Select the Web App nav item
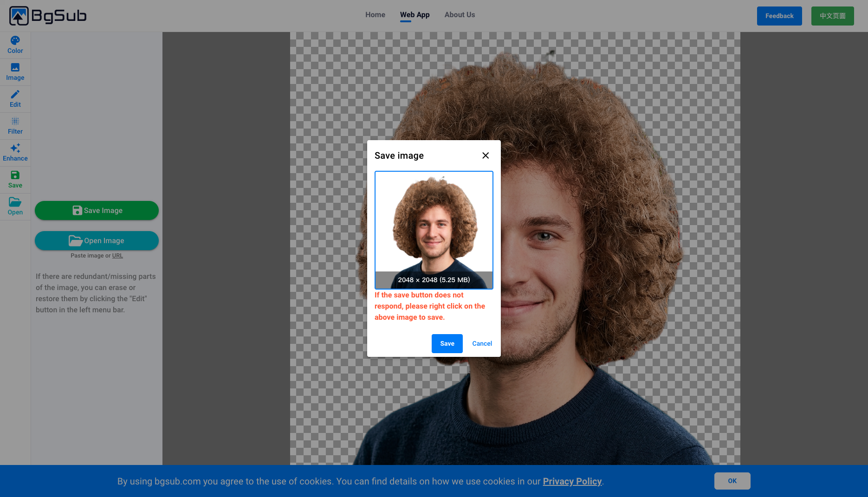The image size is (868, 497). [x=415, y=15]
